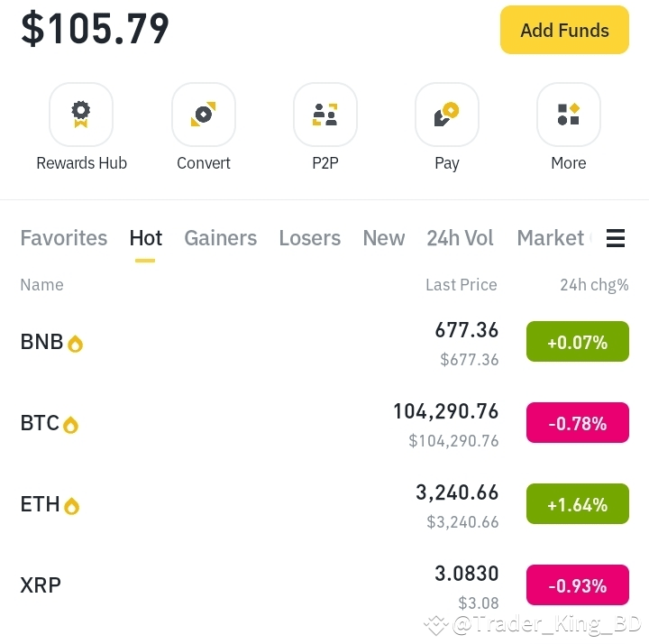Tap the Convert icon
This screenshot has height=644, width=649.
click(x=203, y=115)
